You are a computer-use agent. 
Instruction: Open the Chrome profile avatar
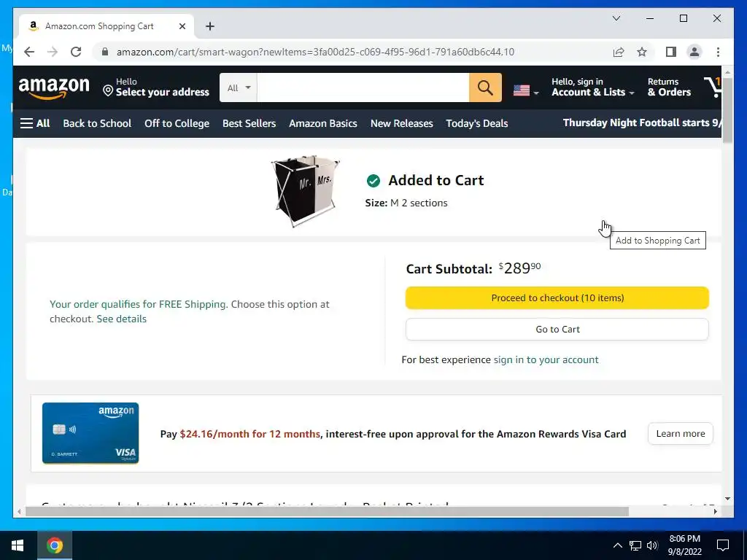(694, 52)
